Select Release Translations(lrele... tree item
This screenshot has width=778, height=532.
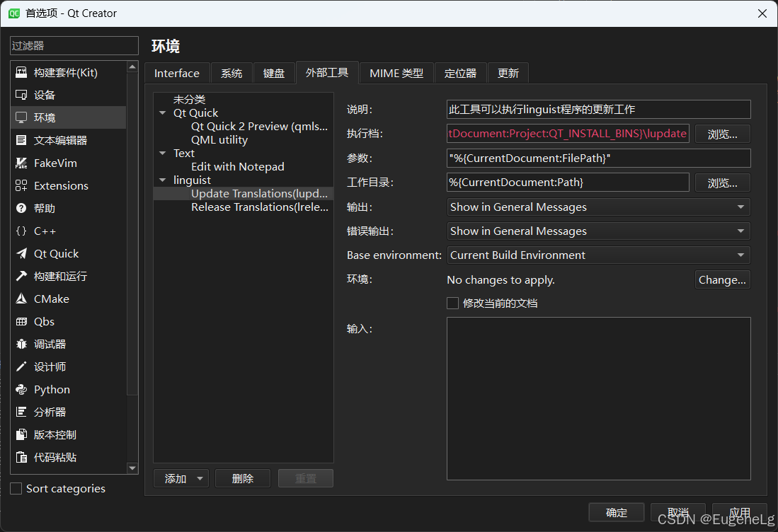[x=260, y=207]
